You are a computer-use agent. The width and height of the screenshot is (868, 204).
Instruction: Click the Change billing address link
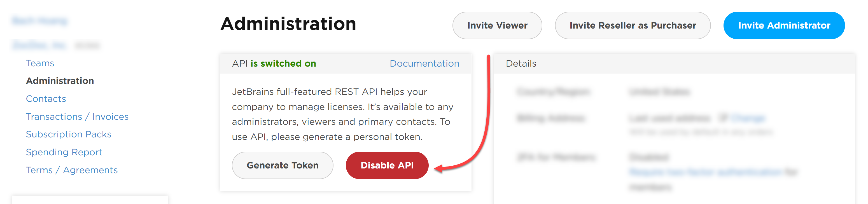pos(748,118)
